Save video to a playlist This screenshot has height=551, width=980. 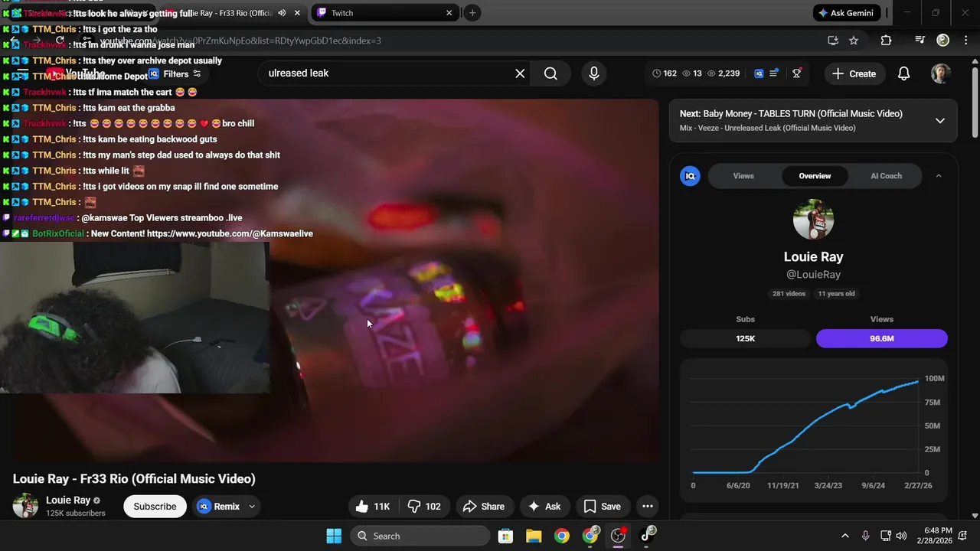[x=602, y=507]
